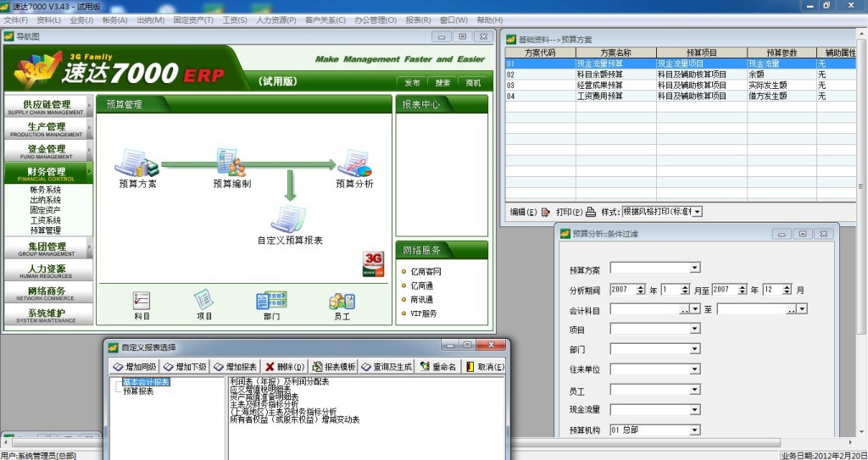The image size is (868, 460).
Task: Open 帐务系统 under 财务管理
Action: click(x=46, y=190)
